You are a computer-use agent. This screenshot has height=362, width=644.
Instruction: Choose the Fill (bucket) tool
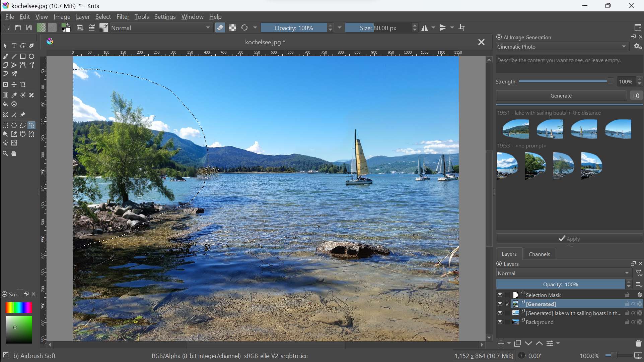pyautogui.click(x=5, y=104)
